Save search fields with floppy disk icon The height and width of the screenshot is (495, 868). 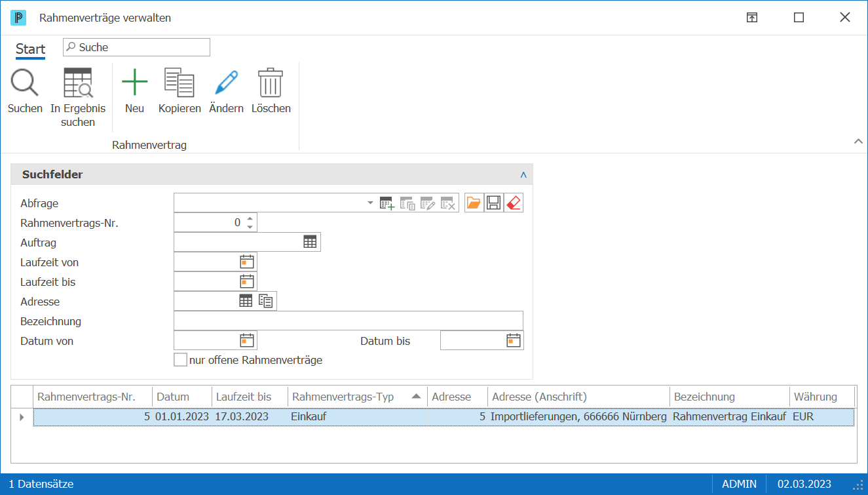pos(494,203)
